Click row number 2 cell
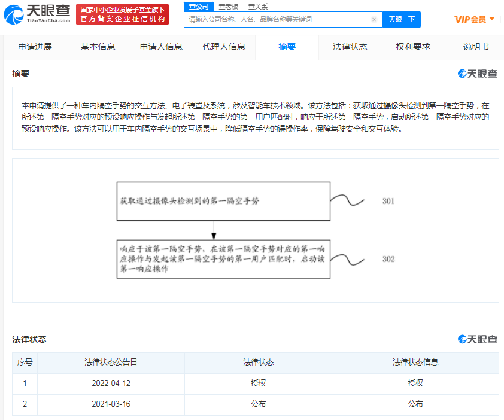504x420 pixels. 25,404
